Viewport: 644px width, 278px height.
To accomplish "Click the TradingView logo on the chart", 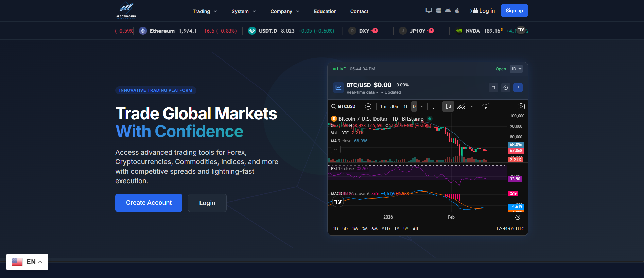I will (338, 202).
